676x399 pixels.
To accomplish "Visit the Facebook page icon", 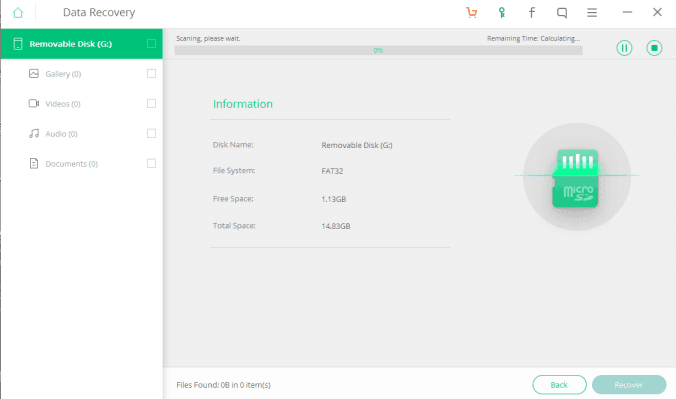I will point(532,13).
